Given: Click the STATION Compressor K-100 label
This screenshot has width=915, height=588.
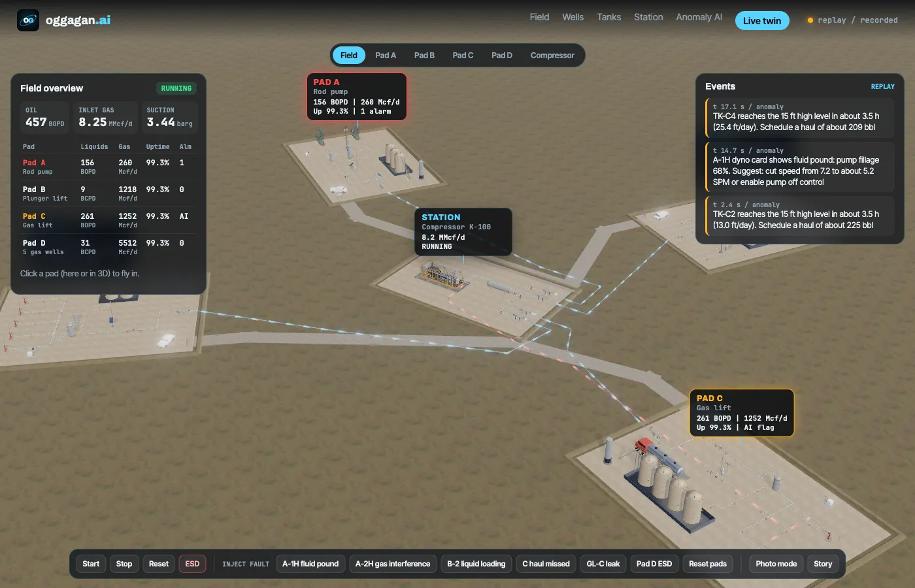Looking at the screenshot, I should 463,232.
